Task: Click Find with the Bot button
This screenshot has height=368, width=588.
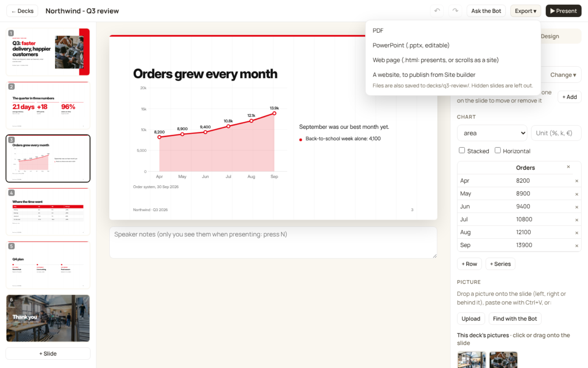Action: point(515,318)
